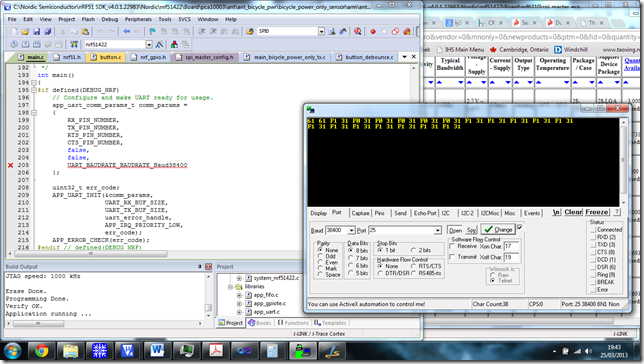Download to flash LOAD icon
The width and height of the screenshot is (644, 364).
pyautogui.click(x=74, y=44)
